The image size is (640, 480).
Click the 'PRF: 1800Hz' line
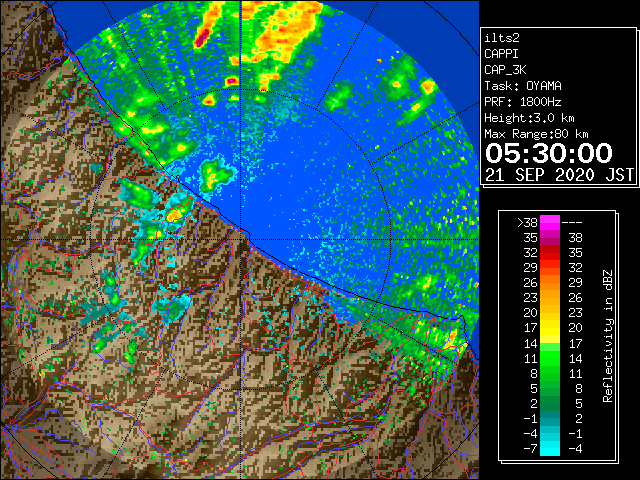(523, 102)
